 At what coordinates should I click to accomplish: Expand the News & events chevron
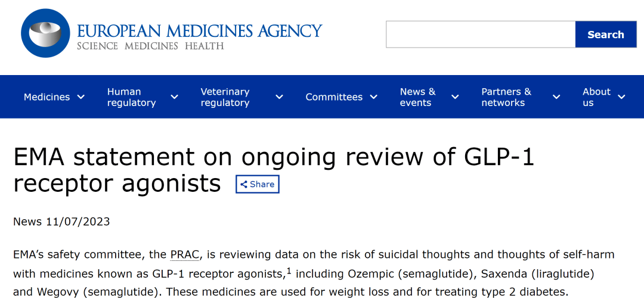(455, 97)
